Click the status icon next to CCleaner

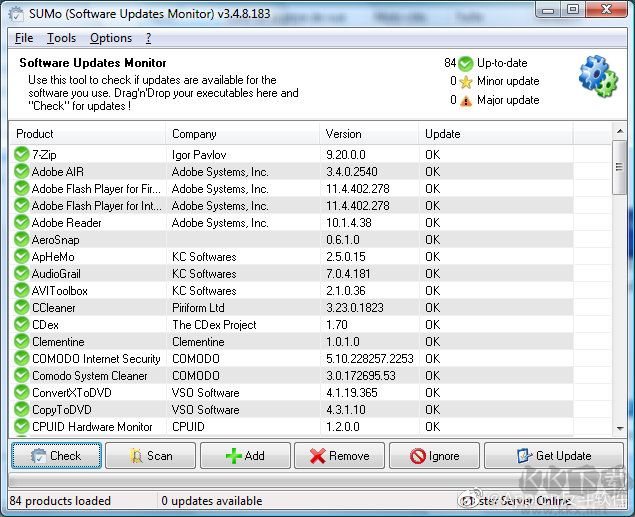tap(22, 308)
